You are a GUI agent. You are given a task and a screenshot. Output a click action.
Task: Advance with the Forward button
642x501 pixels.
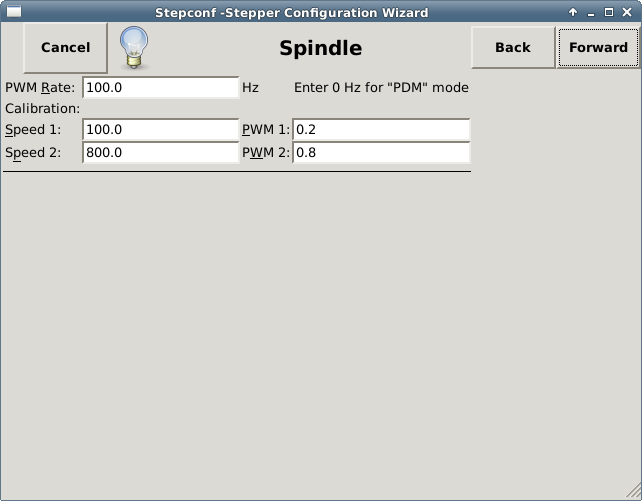tap(598, 47)
